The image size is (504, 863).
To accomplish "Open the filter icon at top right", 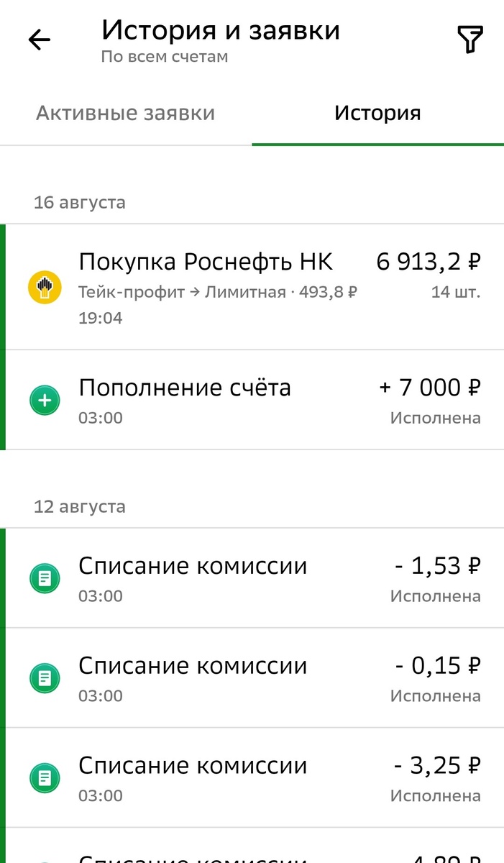I will (x=470, y=39).
